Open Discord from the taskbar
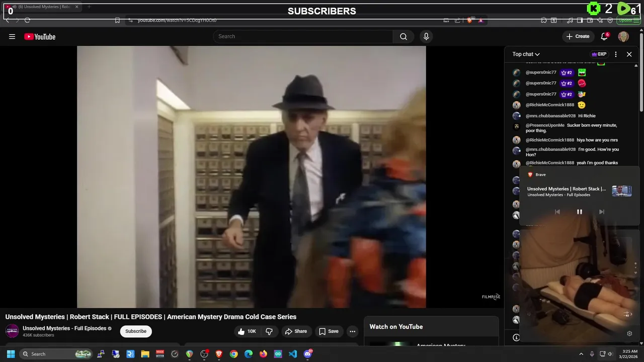This screenshot has height=362, width=644. coord(307,354)
